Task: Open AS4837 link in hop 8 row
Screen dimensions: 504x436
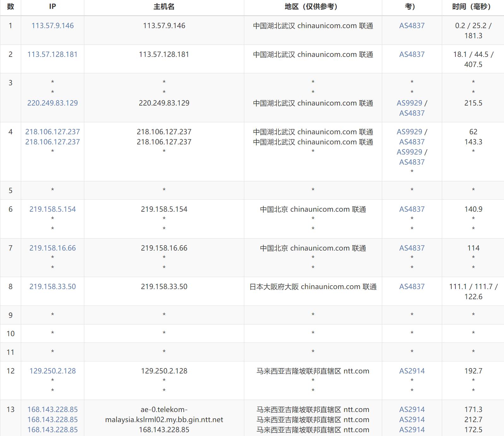Action: 412,287
